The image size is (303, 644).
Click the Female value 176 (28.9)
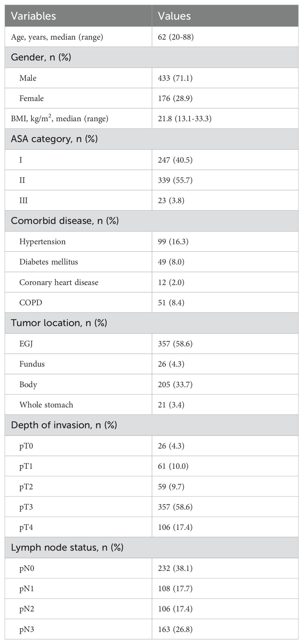coord(175,98)
